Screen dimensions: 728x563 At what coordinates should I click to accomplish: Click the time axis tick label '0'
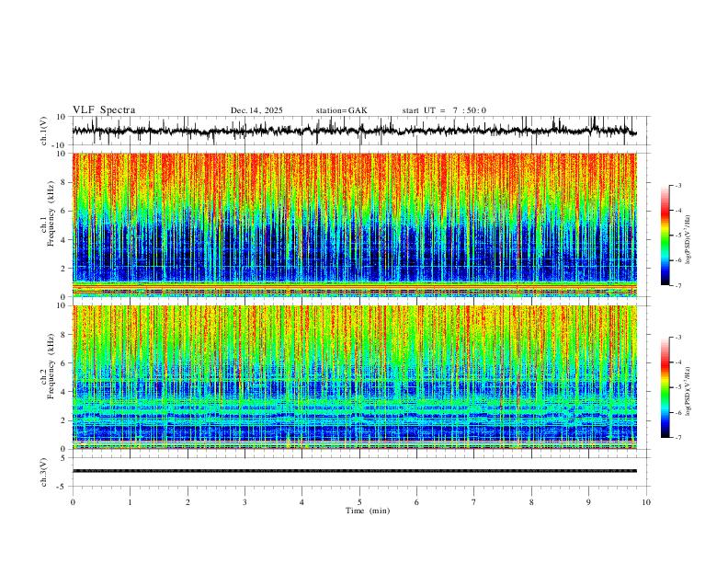[x=73, y=502]
